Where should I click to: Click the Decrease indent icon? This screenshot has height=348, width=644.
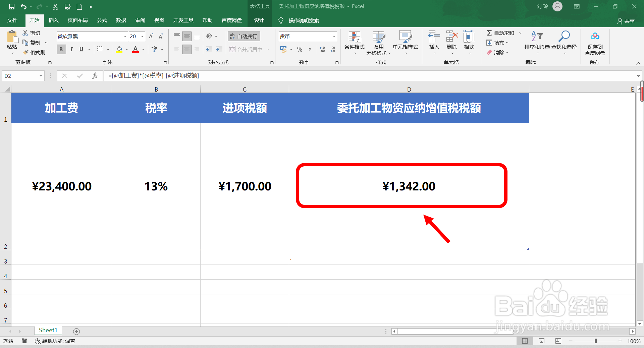point(209,49)
